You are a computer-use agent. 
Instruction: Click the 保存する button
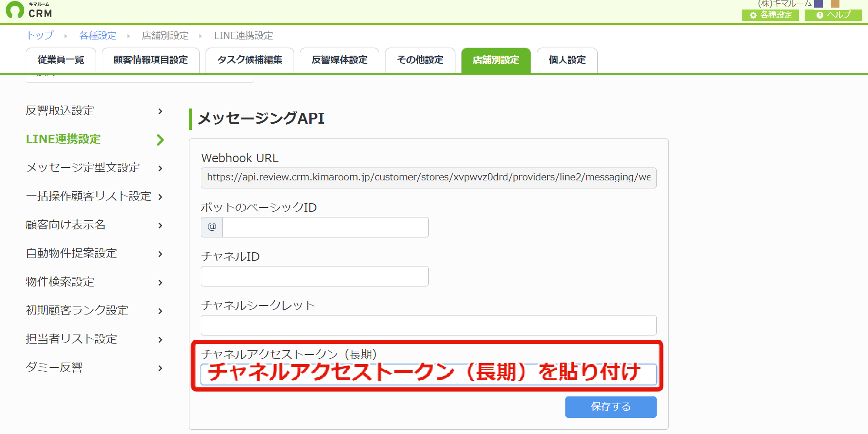pos(611,407)
